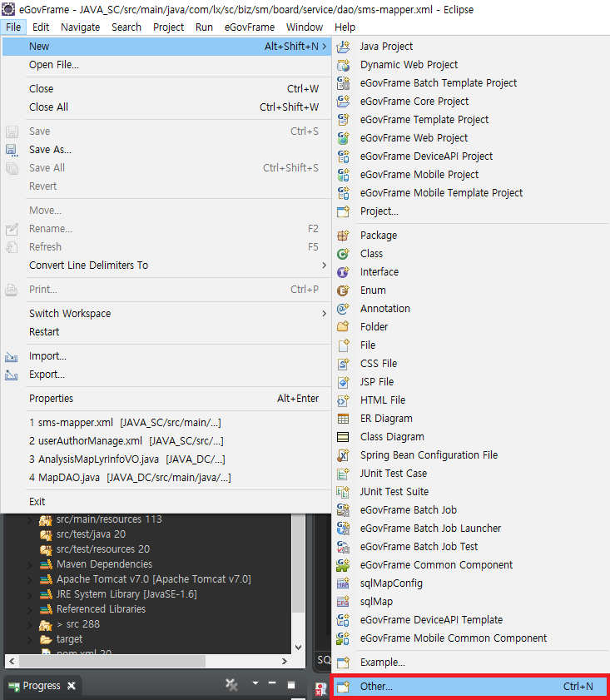Image resolution: width=610 pixels, height=700 pixels.
Task: Click the Spring Bean Configuration File icon
Action: pyautogui.click(x=343, y=455)
